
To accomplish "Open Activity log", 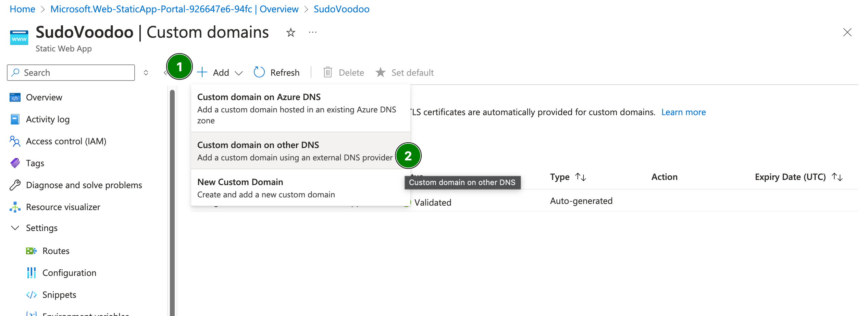I will 48,119.
